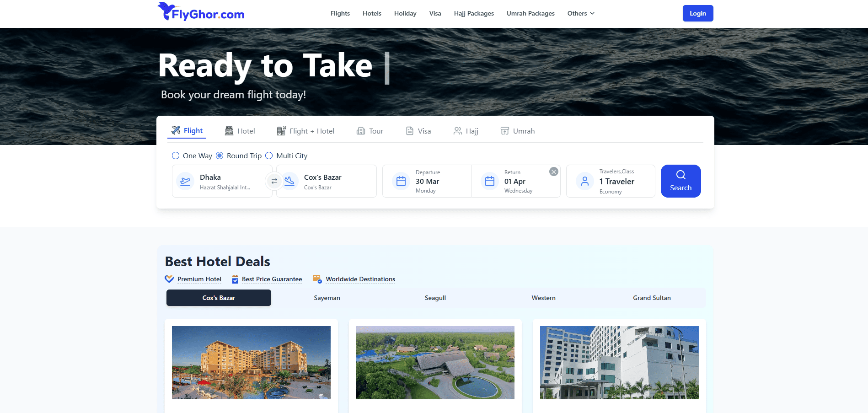Click the Return calendar icon
The height and width of the screenshot is (413, 868).
click(490, 181)
